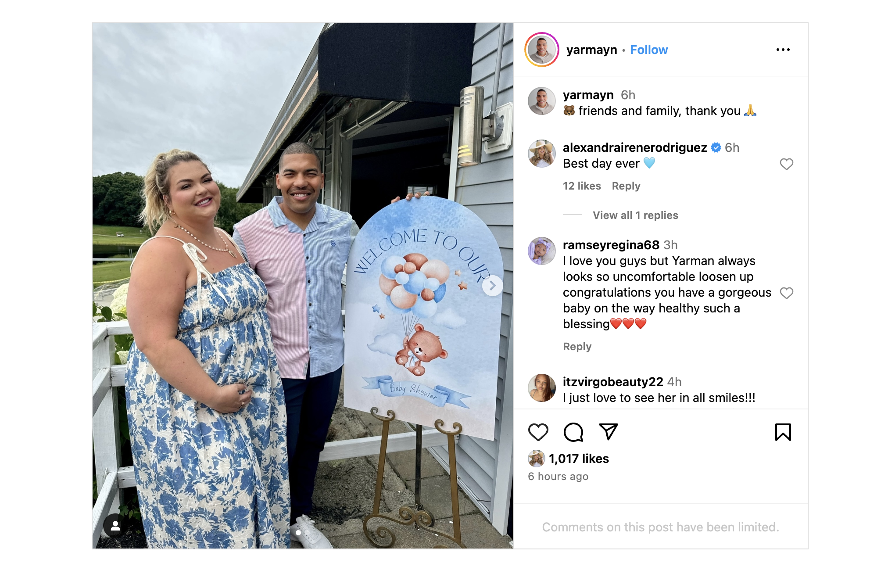Like the post with the heart icon
Image resolution: width=888 pixels, height=588 pixels.
538,432
